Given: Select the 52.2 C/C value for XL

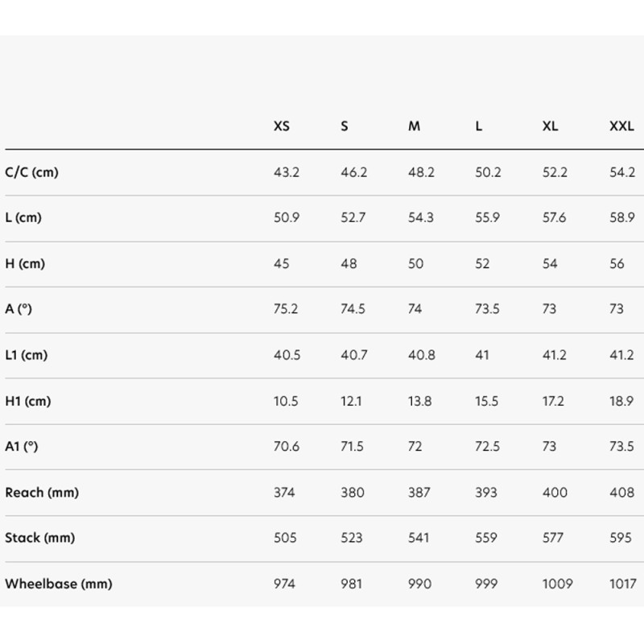Looking at the screenshot, I should (x=555, y=172).
